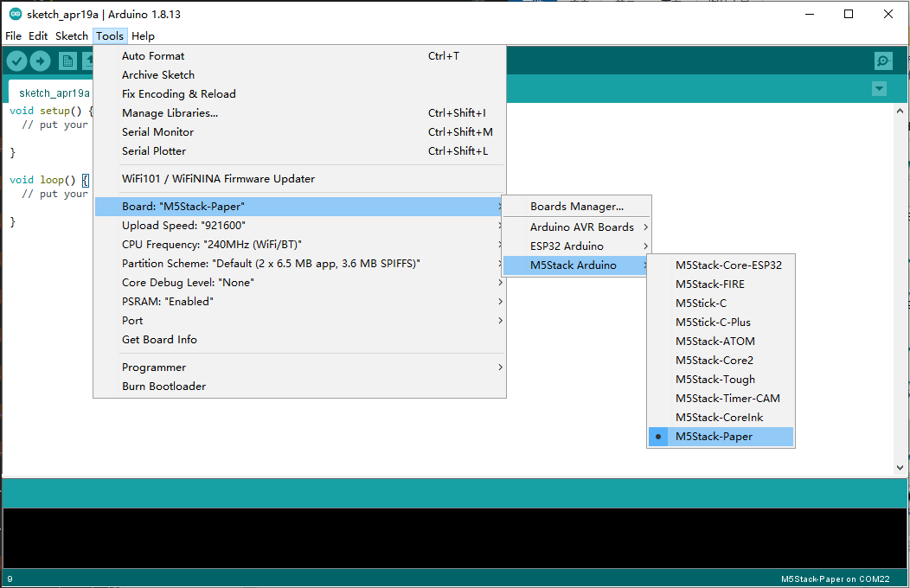Viewport: 910px width, 588px height.
Task: Select M5Stack-Timer-CAM board
Action: point(721,399)
